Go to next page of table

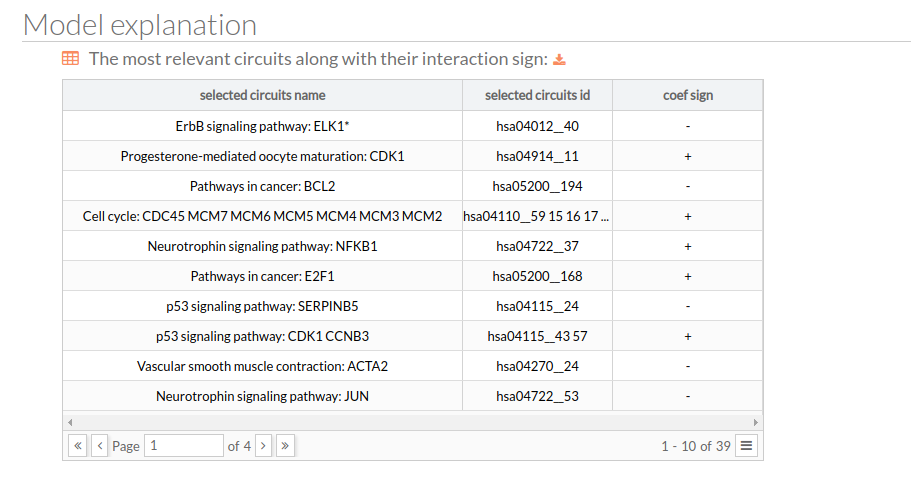263,446
